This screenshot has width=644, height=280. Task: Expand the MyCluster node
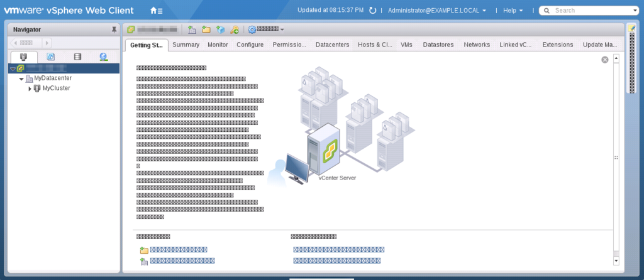pos(30,88)
